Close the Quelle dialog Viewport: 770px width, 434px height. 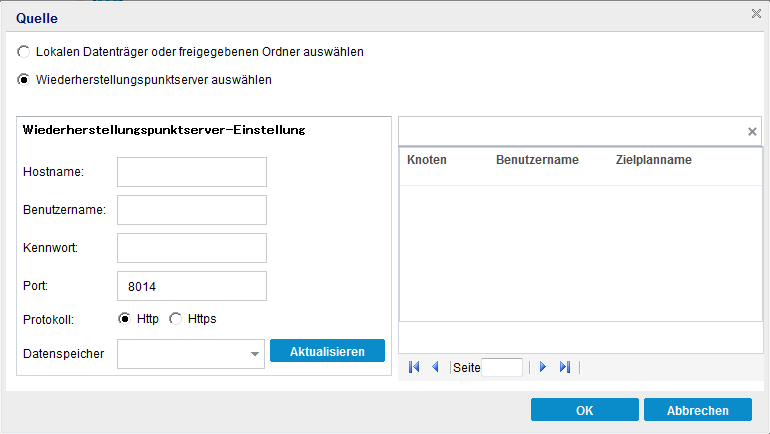tap(756, 14)
